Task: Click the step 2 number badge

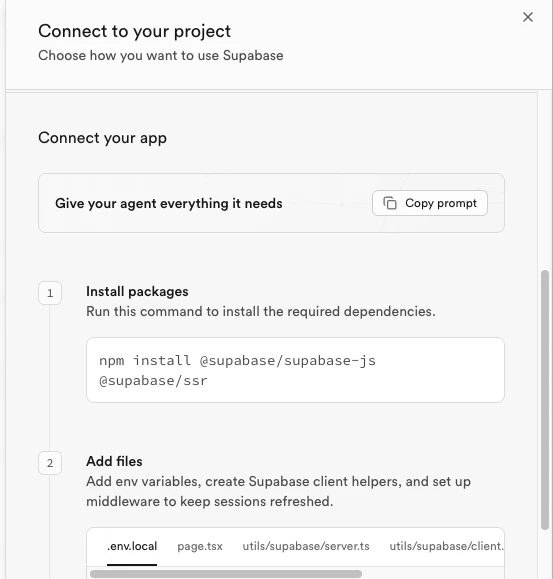Action: pos(50,463)
